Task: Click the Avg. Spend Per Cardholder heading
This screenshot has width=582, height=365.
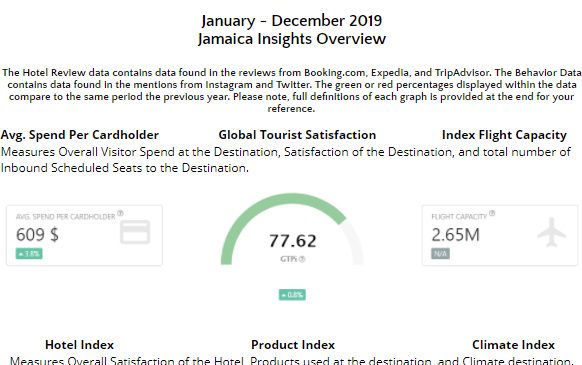Action: [x=80, y=135]
